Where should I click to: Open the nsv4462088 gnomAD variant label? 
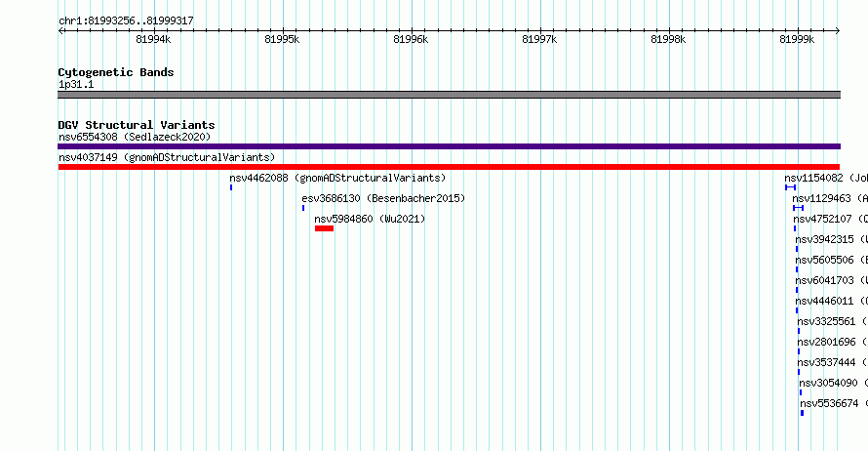pos(337,178)
